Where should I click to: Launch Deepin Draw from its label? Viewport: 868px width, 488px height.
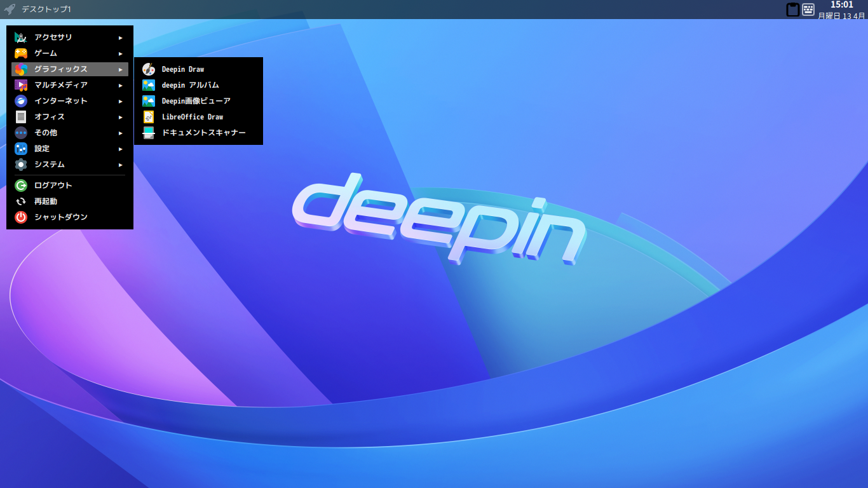[x=183, y=69]
